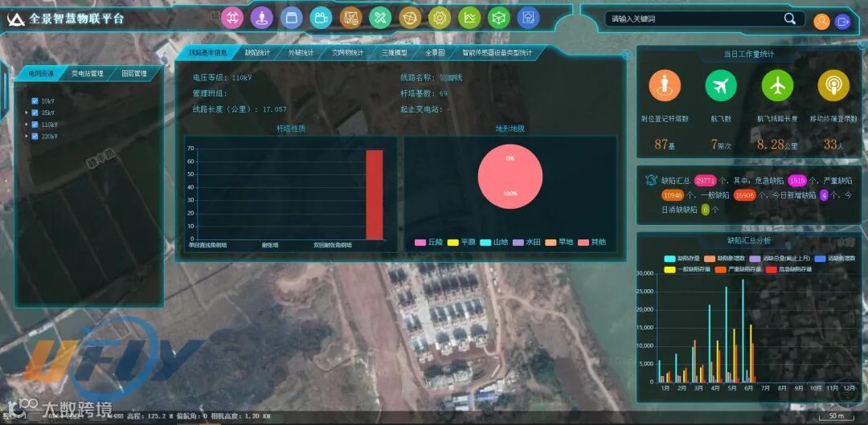Click the purple logout icon

[842, 22]
